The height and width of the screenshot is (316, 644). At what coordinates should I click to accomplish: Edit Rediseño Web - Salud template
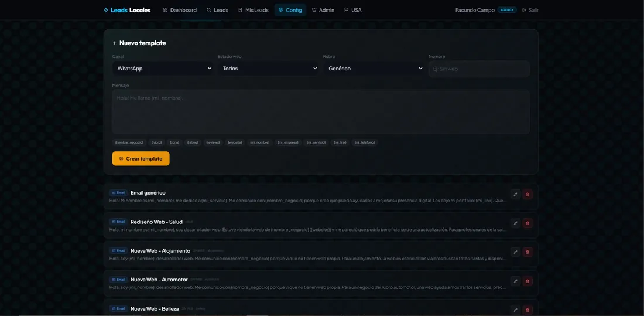tap(515, 223)
